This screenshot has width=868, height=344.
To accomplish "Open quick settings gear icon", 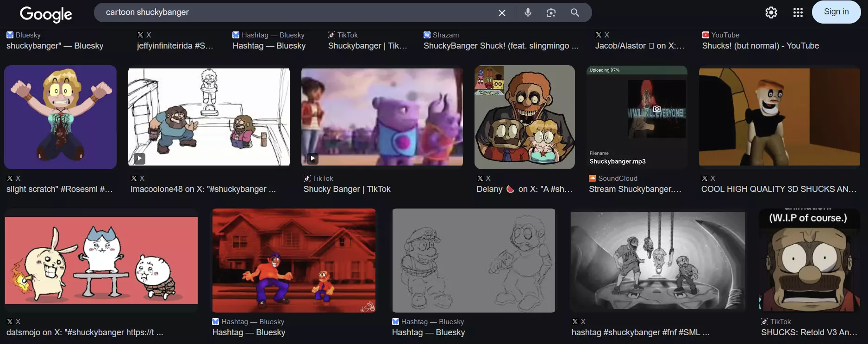I will 771,12.
